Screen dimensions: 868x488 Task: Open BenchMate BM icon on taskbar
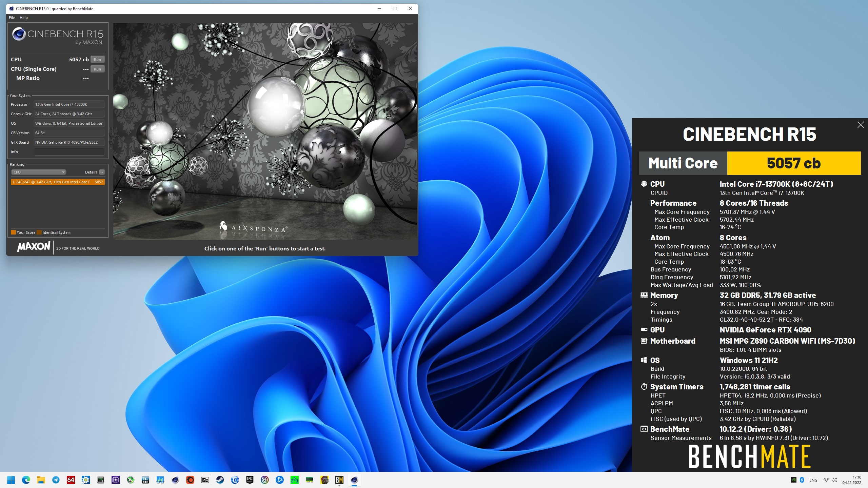point(339,480)
